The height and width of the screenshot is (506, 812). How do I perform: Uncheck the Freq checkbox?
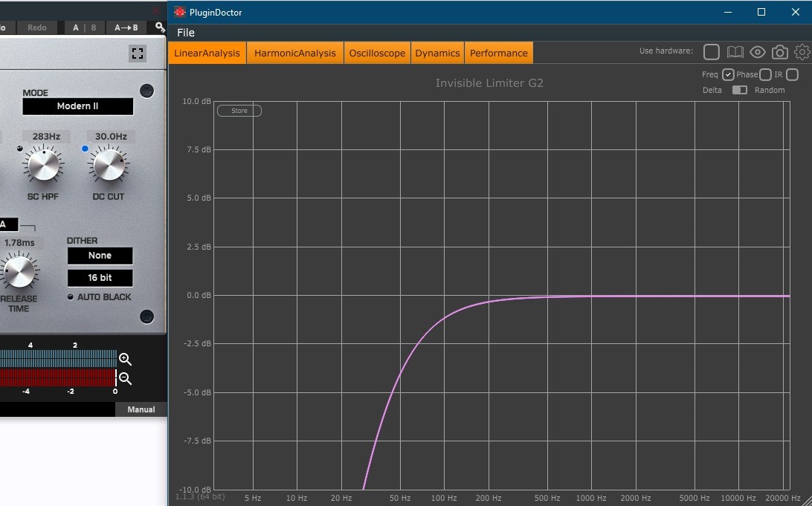pos(728,74)
